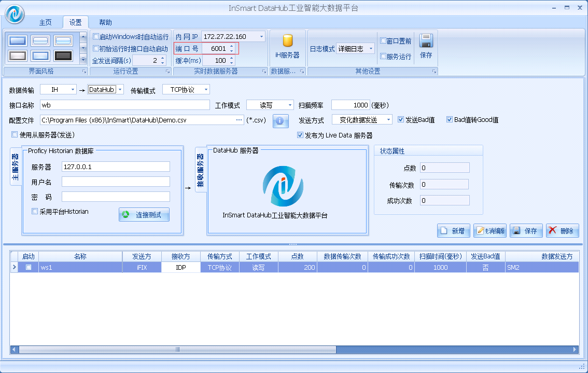Adjust 端口号 6001 spinner
Viewport: 588px width, 373px height.
click(x=231, y=48)
